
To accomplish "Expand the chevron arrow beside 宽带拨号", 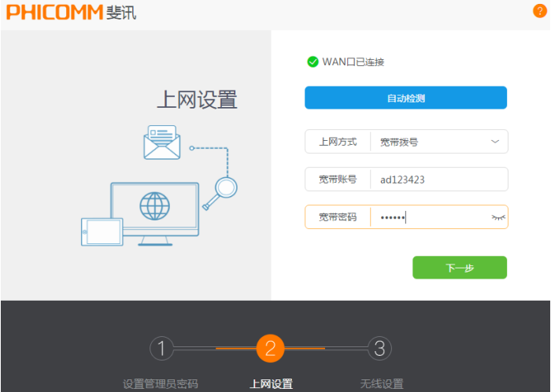I will click(x=495, y=142).
